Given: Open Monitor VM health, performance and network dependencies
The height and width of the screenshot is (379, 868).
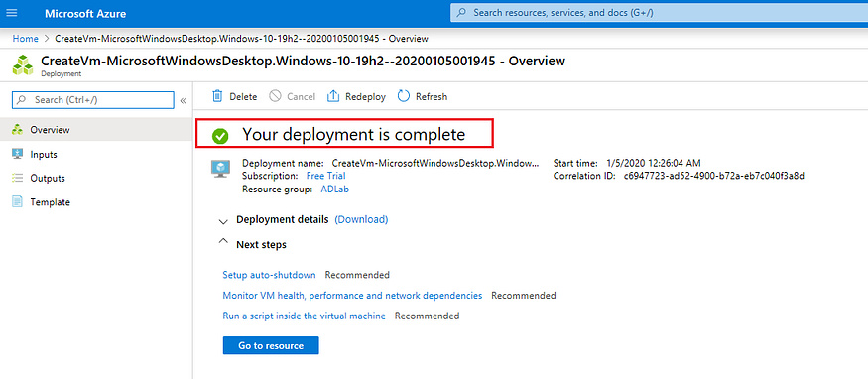Looking at the screenshot, I should (352, 296).
